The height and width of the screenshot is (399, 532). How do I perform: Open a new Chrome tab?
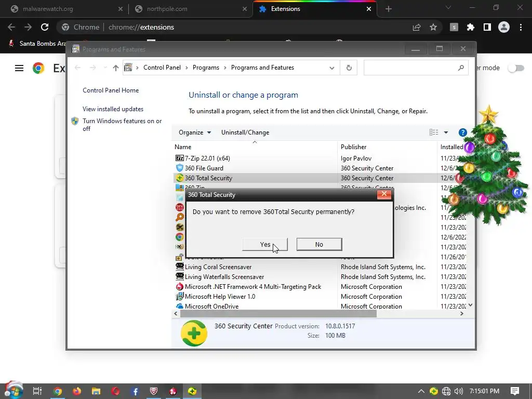[389, 9]
